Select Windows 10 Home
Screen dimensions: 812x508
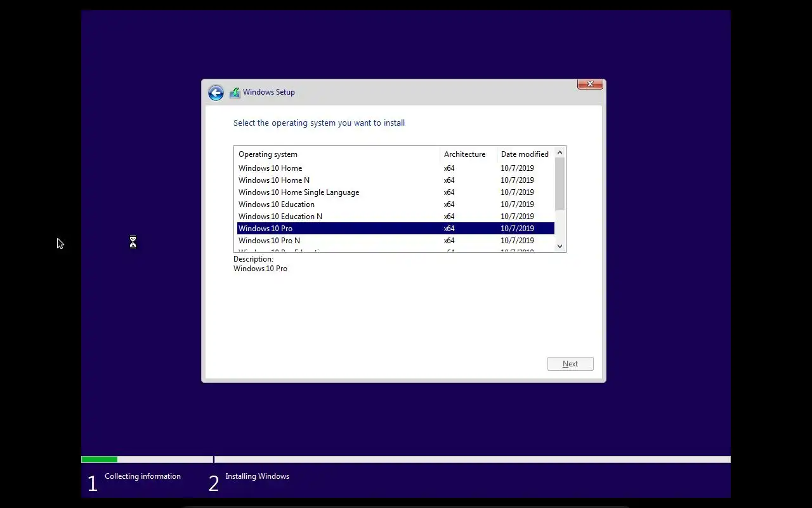click(395, 168)
